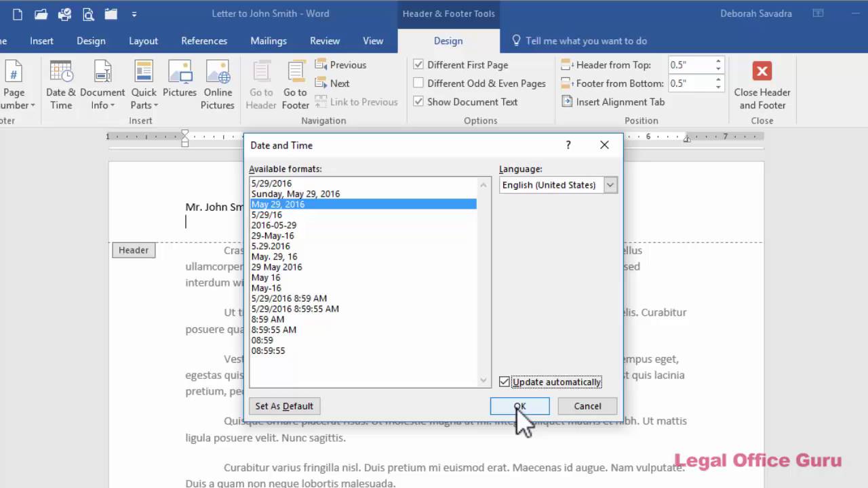Close the Date and Time dialog
Screen dimensions: 868x488
(604, 145)
